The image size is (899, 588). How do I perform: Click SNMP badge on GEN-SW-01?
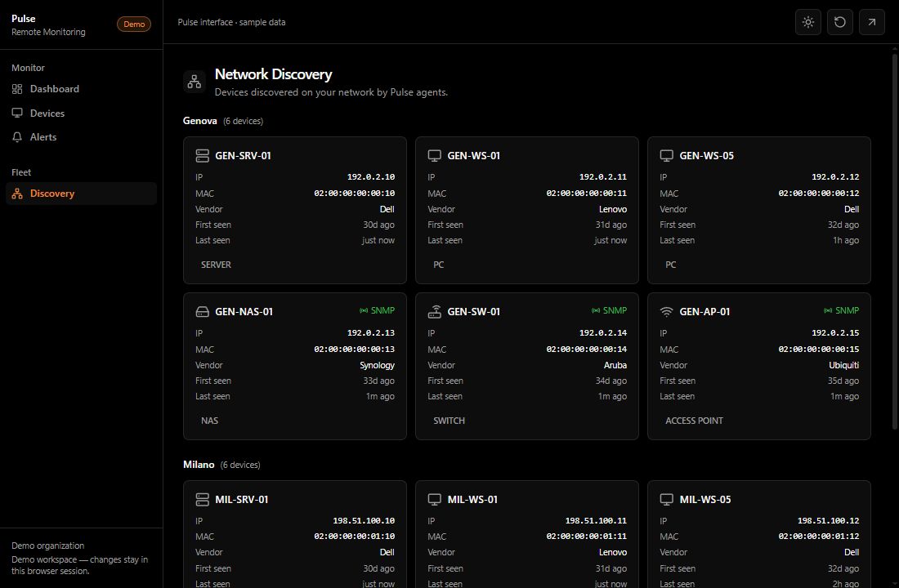[610, 310]
